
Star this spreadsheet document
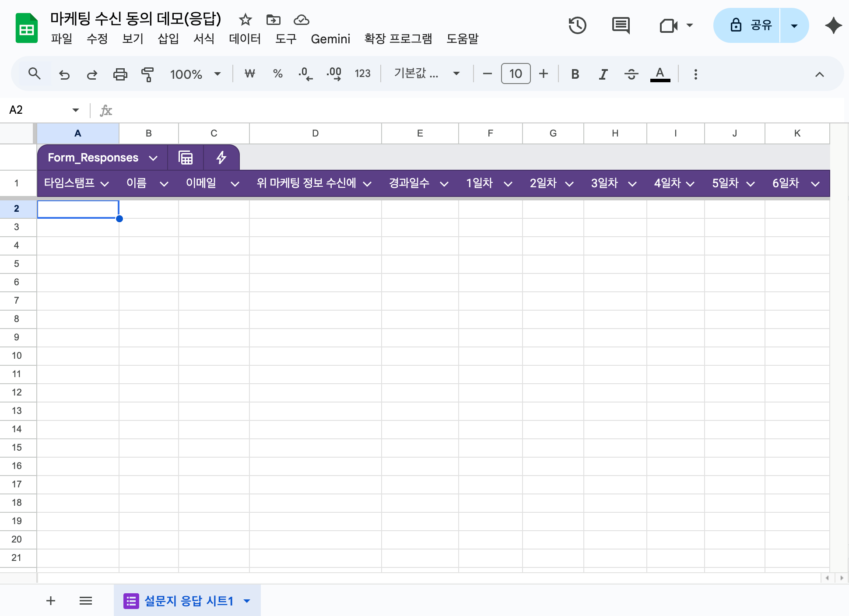tap(245, 20)
